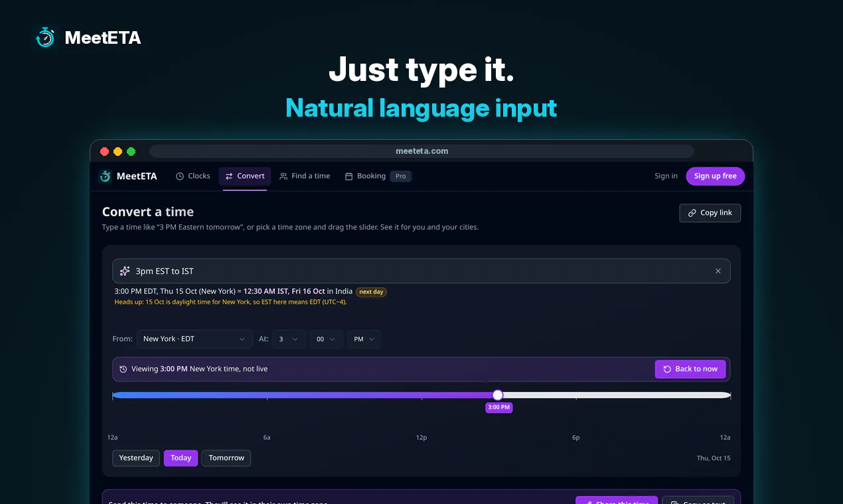Open the Clocks tab
Image resolution: width=843 pixels, height=504 pixels.
click(193, 176)
